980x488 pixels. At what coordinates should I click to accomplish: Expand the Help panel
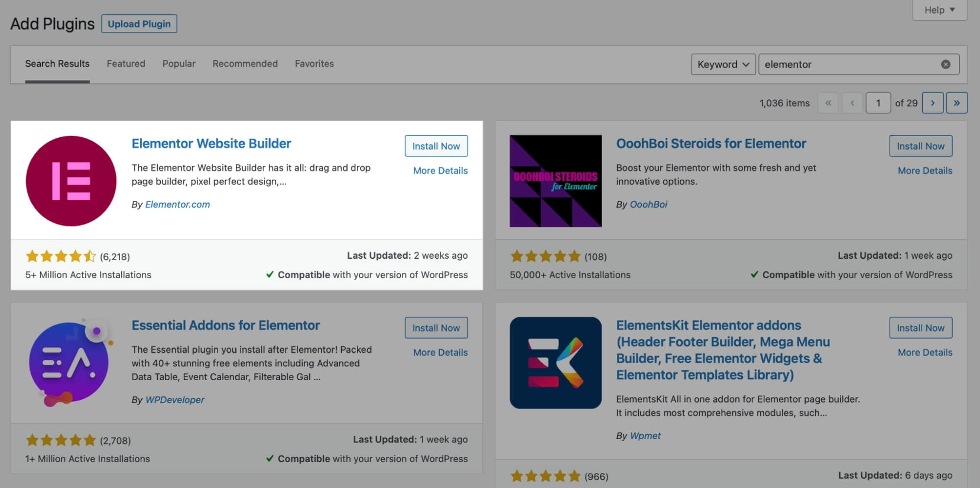click(939, 10)
